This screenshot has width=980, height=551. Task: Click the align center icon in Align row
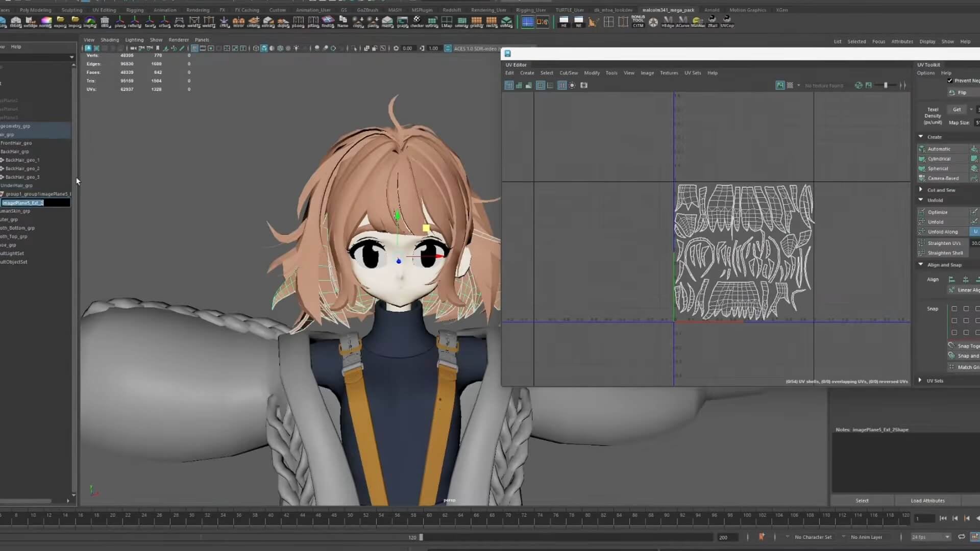point(965,279)
